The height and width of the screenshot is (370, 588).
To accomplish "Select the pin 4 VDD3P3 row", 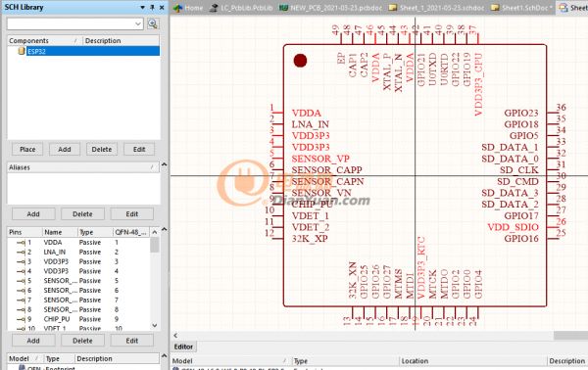I will (x=78, y=271).
